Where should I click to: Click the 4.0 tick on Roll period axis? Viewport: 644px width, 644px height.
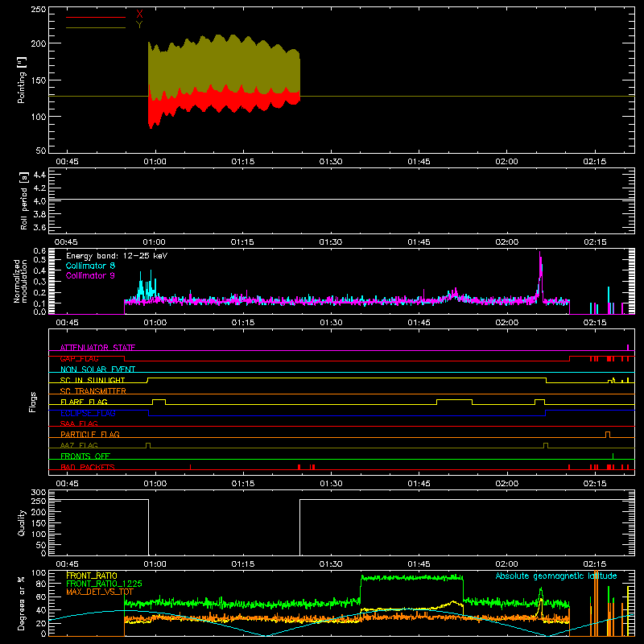coord(39,201)
